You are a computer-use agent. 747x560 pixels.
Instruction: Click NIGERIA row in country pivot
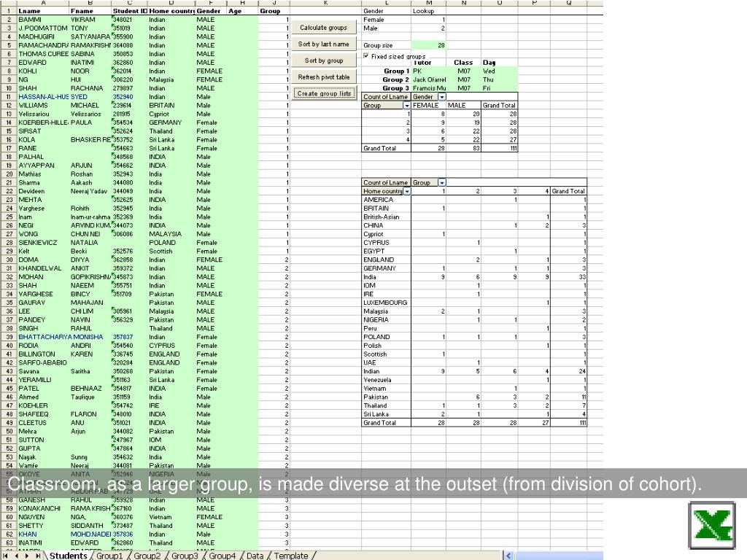tap(474, 319)
